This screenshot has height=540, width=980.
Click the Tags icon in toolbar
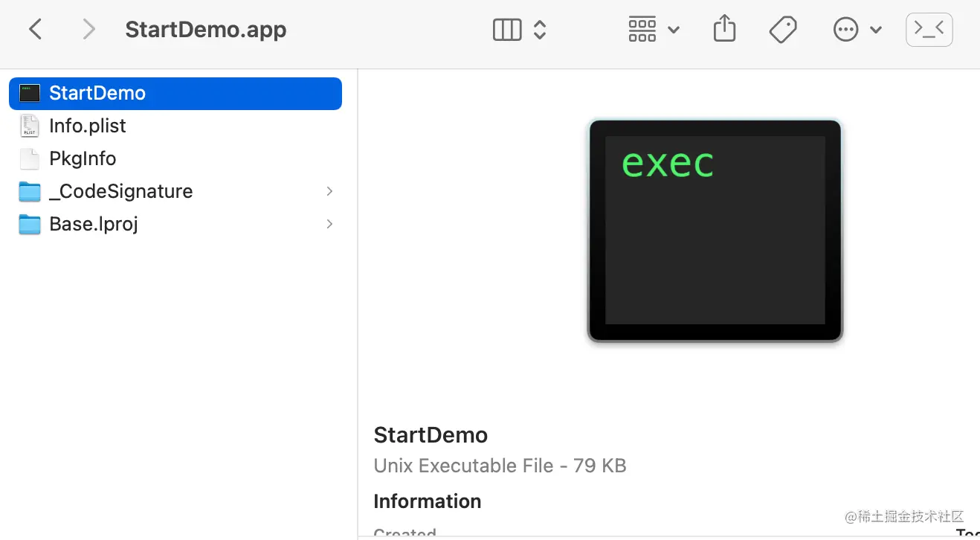783,30
